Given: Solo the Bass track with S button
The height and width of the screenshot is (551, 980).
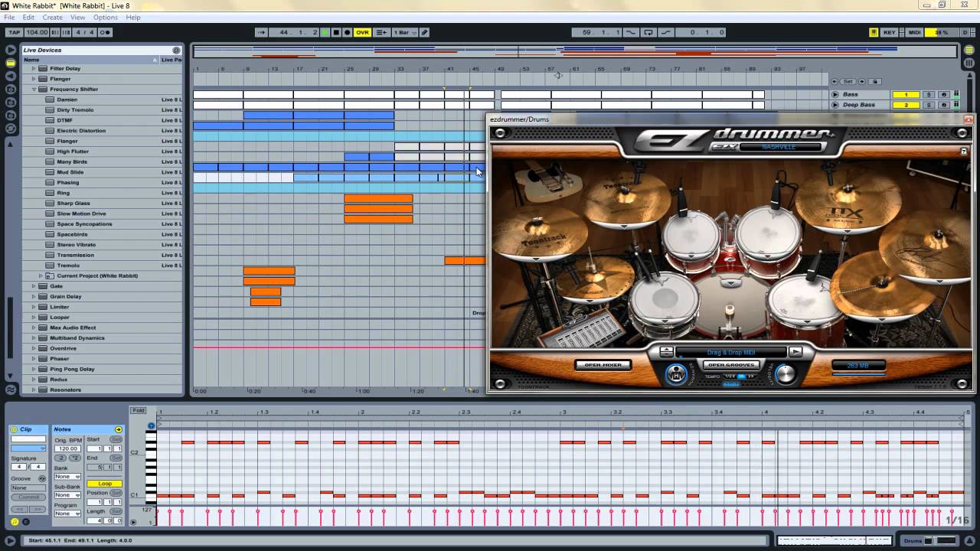Looking at the screenshot, I should tap(929, 94).
